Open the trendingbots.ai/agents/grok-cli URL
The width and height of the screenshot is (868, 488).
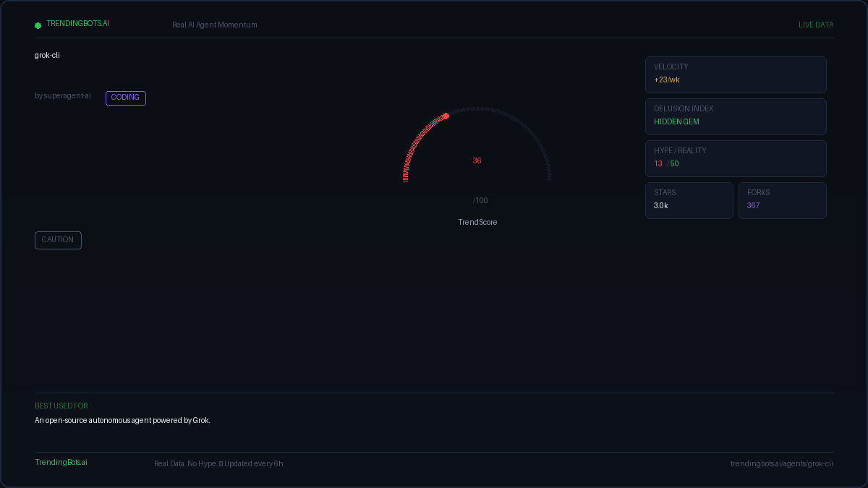click(782, 464)
